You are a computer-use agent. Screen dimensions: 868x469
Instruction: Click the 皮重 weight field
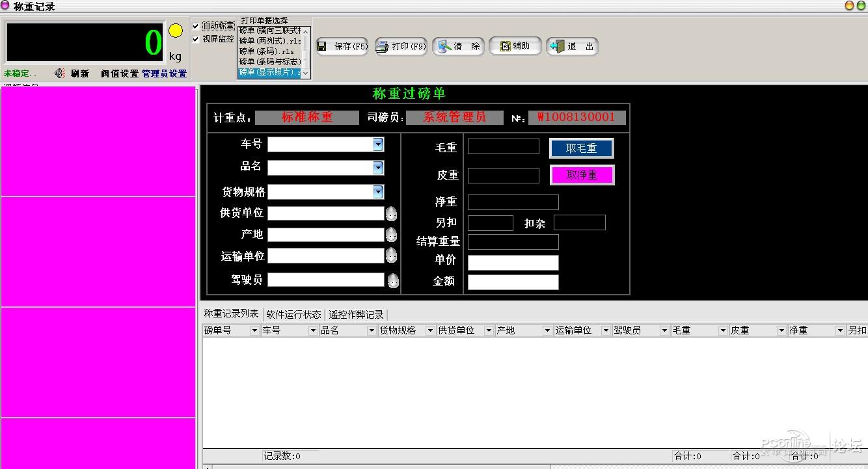tap(504, 176)
